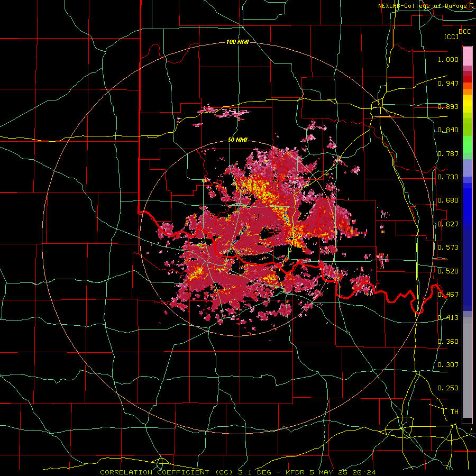Click the [CC] units label
The height and width of the screenshot is (476, 476).
click(x=451, y=36)
